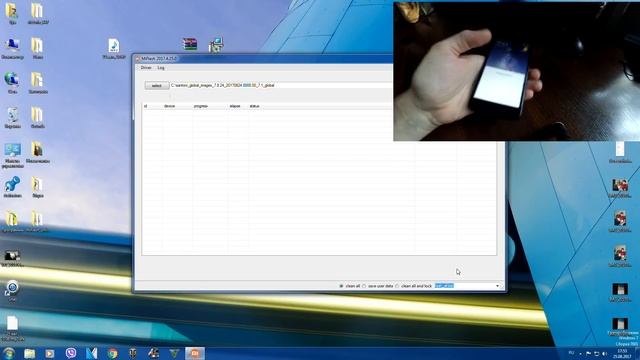This screenshot has width=640, height=360.
Task: Open the taskbar clock and date
Action: coord(622,353)
